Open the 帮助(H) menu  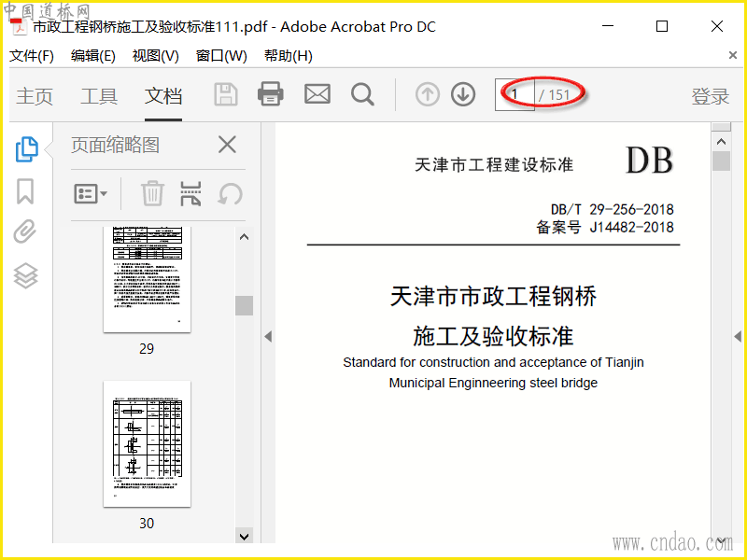point(289,56)
